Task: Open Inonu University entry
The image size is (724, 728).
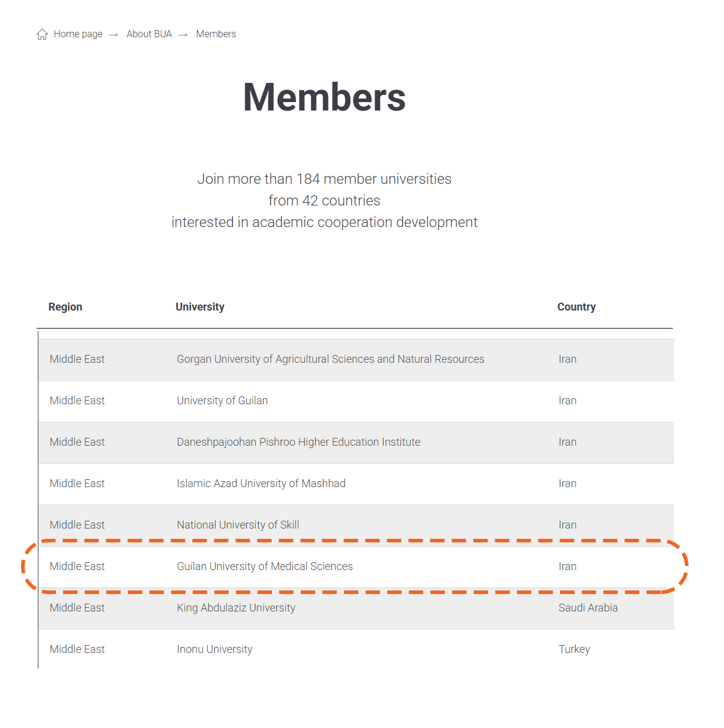Action: coord(214,649)
